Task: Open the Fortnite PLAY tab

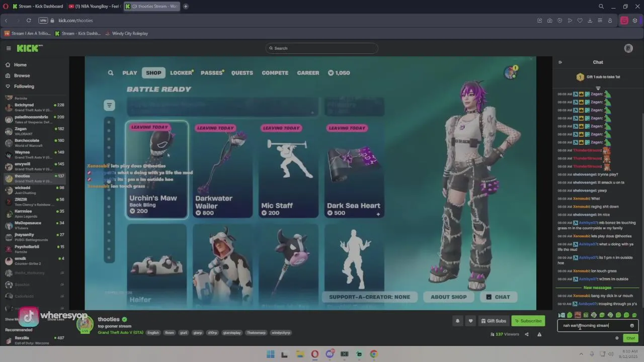Action: [130, 73]
